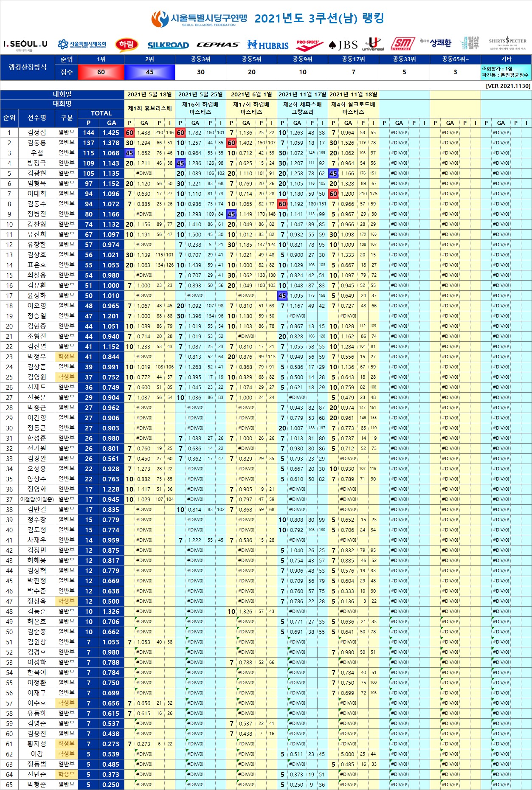The width and height of the screenshot is (532, 790).
Task: Click player name 이태희
Action: (37, 194)
